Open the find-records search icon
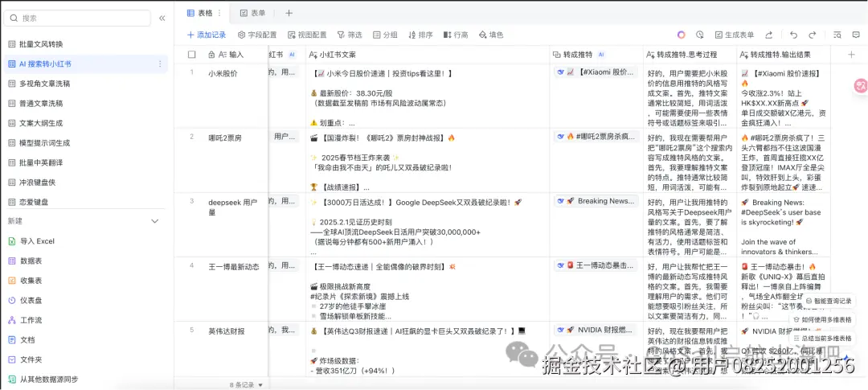868x390 pixels. (837, 35)
